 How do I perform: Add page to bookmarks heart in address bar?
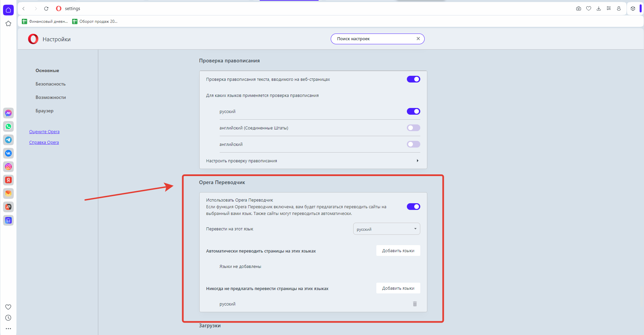click(x=589, y=9)
